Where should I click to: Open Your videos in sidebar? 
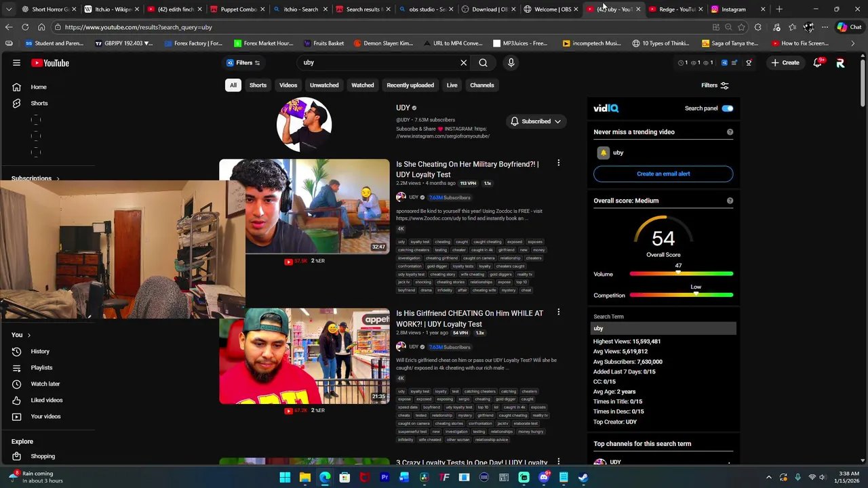pos(45,417)
